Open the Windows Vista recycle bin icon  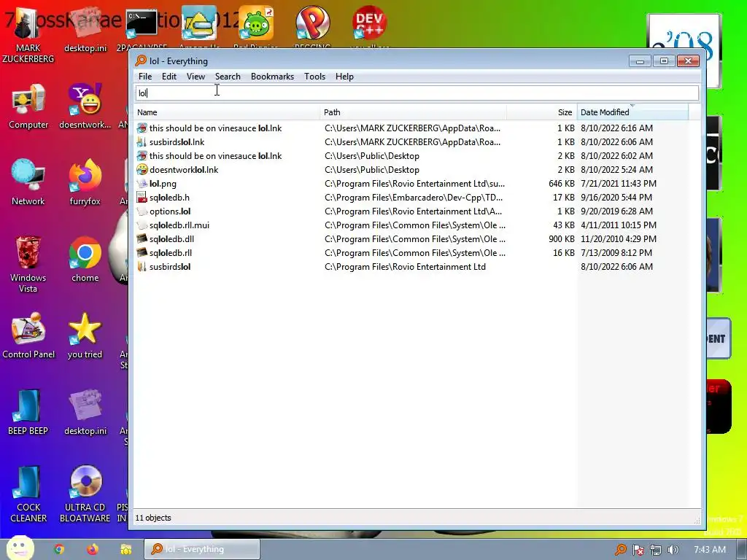click(28, 264)
